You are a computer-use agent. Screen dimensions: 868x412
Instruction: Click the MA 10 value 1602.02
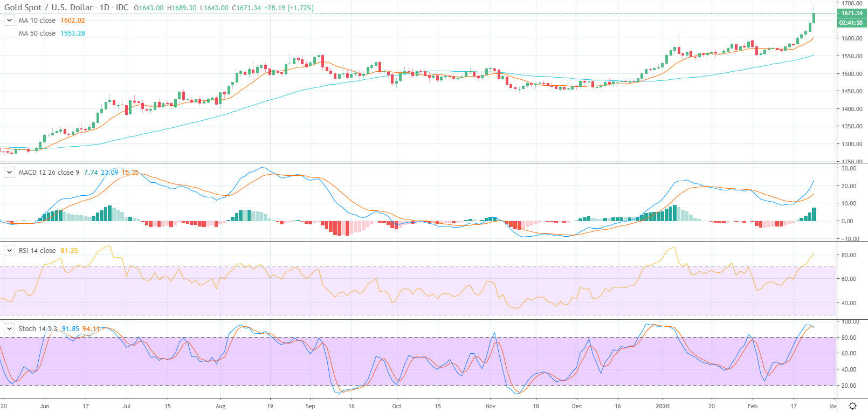73,20
